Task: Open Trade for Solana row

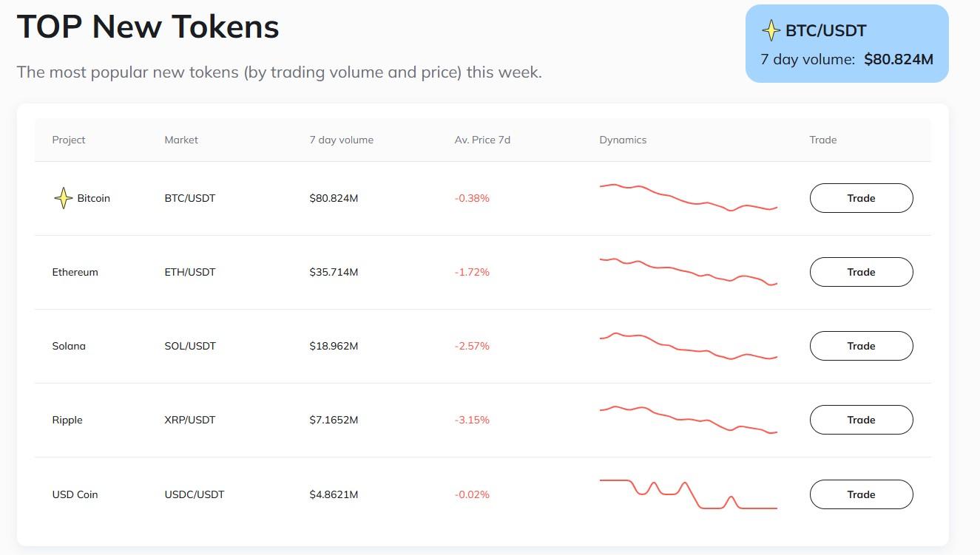Action: click(x=861, y=346)
